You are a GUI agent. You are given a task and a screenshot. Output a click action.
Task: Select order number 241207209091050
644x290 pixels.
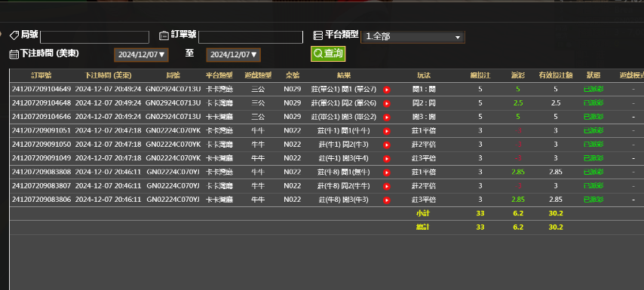click(x=41, y=145)
